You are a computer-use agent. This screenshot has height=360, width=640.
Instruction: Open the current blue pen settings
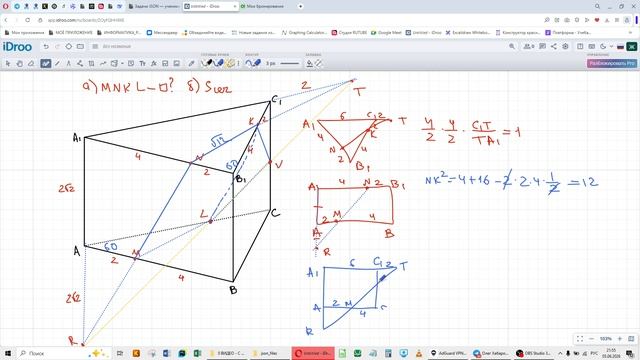pyautogui.click(x=253, y=63)
